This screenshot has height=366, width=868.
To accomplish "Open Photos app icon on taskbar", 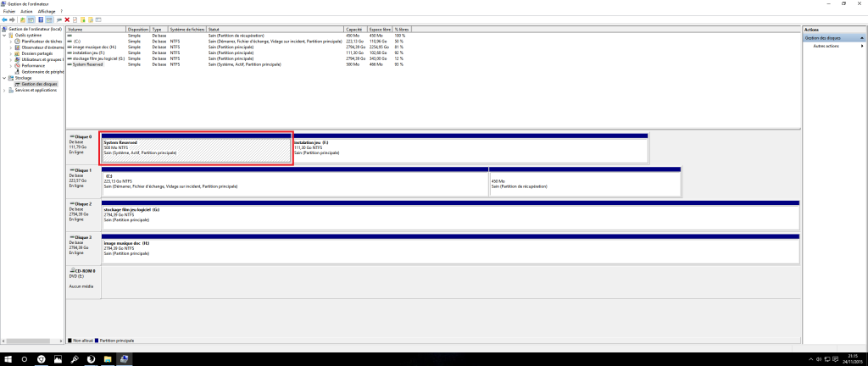I will pos(58,359).
